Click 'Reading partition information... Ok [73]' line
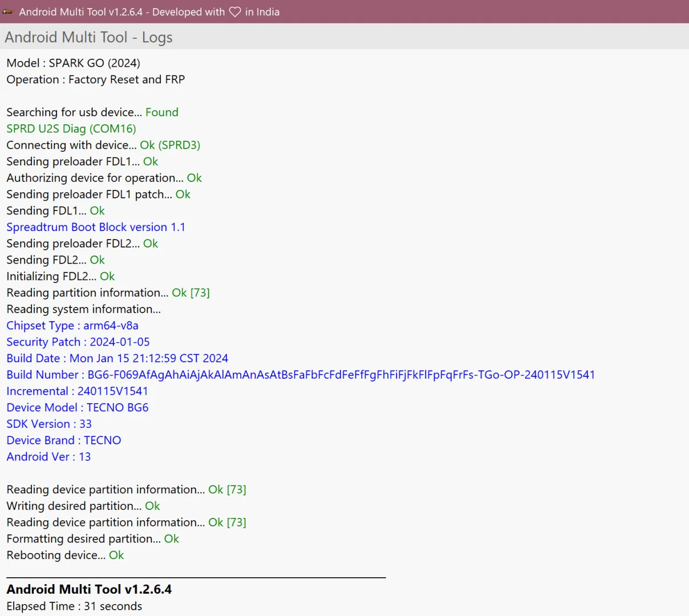Viewport: 689px width, 616px height. 108,293
